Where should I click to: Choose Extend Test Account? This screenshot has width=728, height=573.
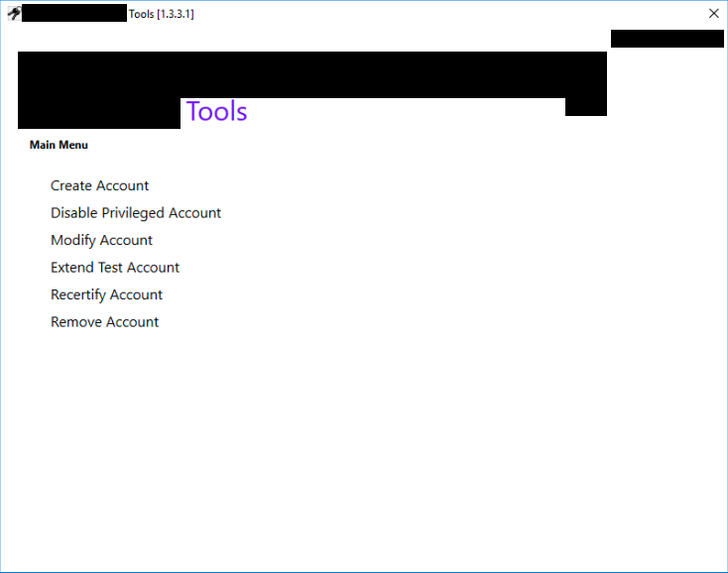115,268
